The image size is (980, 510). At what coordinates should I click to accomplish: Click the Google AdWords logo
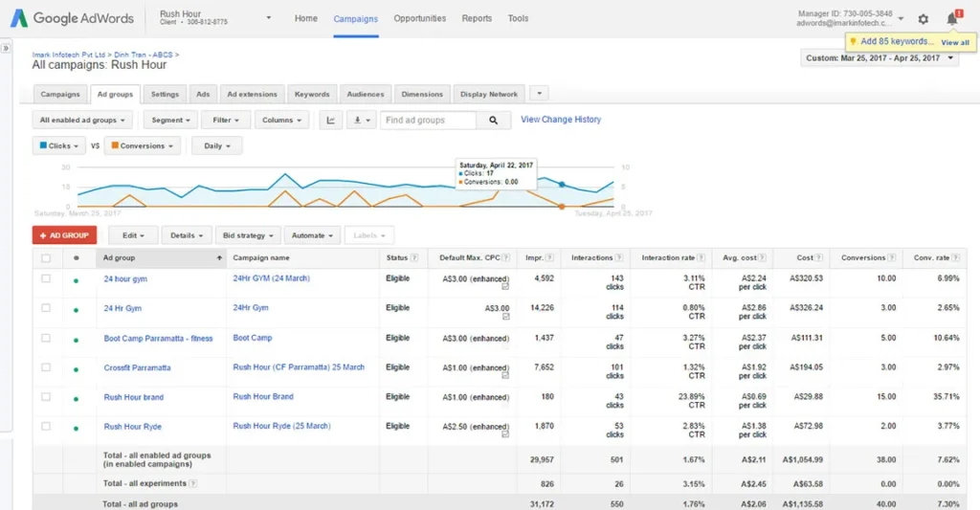click(72, 18)
